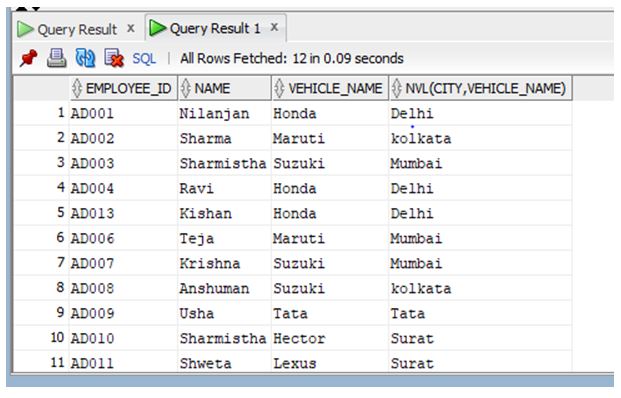The width and height of the screenshot is (621, 398).
Task: Select the Suzuki vehicle cell in row AD003
Action: coord(330,163)
